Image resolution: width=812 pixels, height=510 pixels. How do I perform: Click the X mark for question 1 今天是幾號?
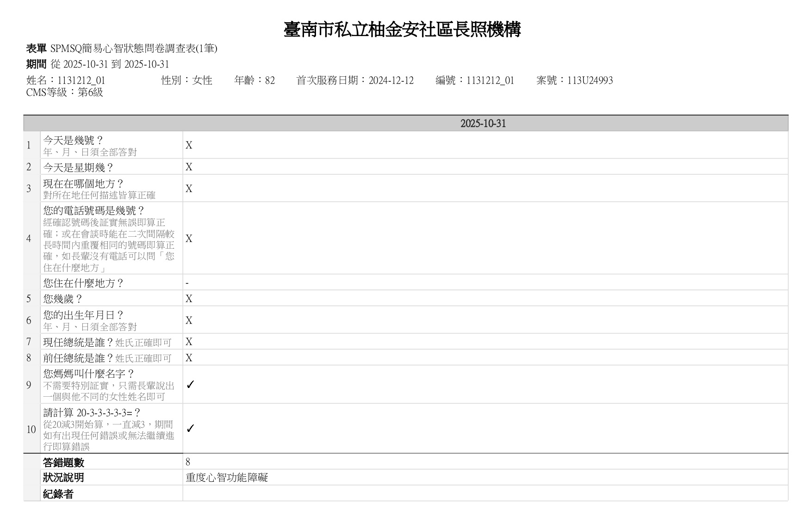189,145
